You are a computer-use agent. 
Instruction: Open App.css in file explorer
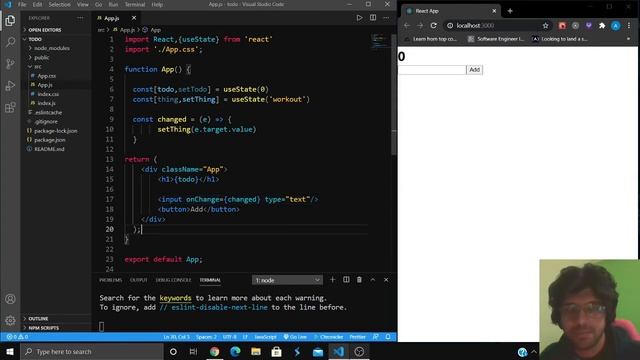point(47,76)
